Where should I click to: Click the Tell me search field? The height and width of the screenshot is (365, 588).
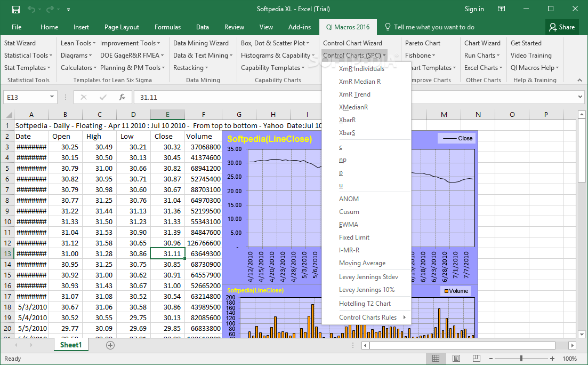(434, 27)
